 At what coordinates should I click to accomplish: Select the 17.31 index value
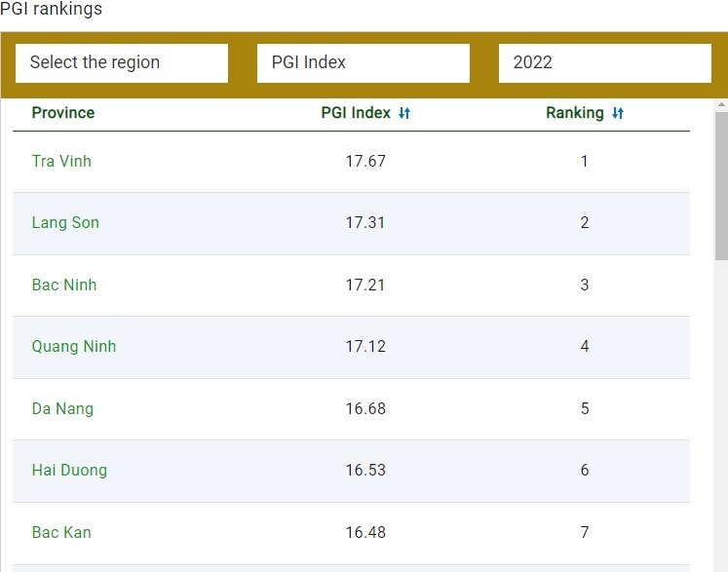tap(365, 222)
